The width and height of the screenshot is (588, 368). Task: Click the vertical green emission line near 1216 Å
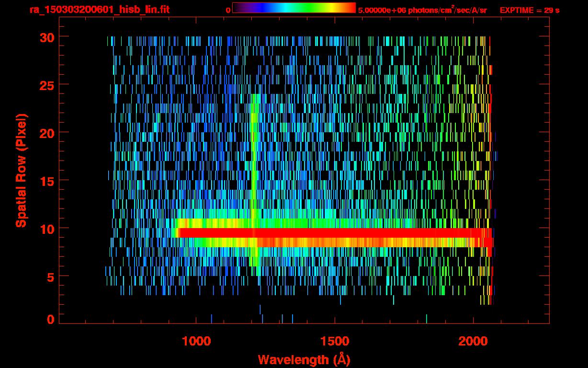[254, 184]
